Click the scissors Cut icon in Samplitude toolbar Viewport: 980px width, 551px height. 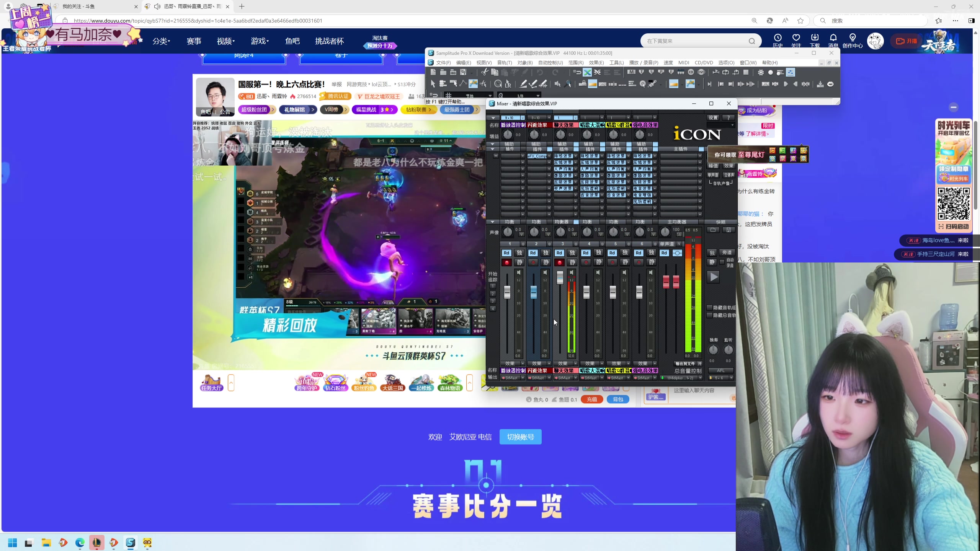485,72
